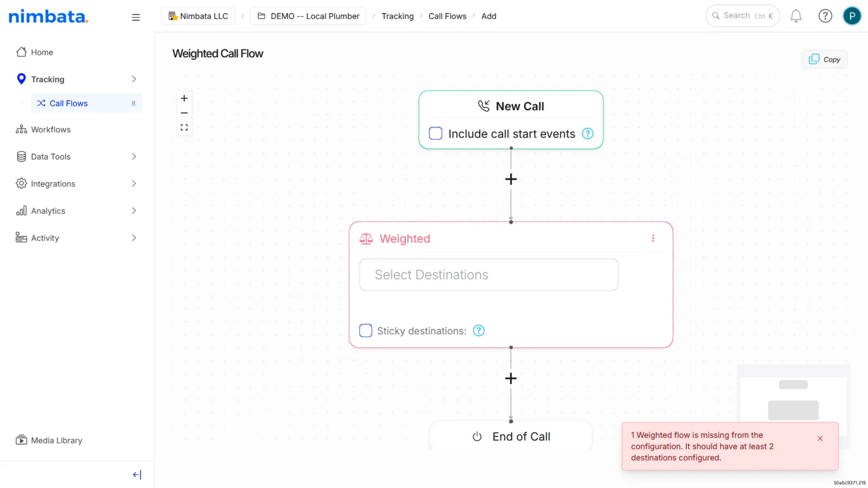Open the notifications bell
The height and width of the screenshot is (488, 868).
pyautogui.click(x=796, y=16)
